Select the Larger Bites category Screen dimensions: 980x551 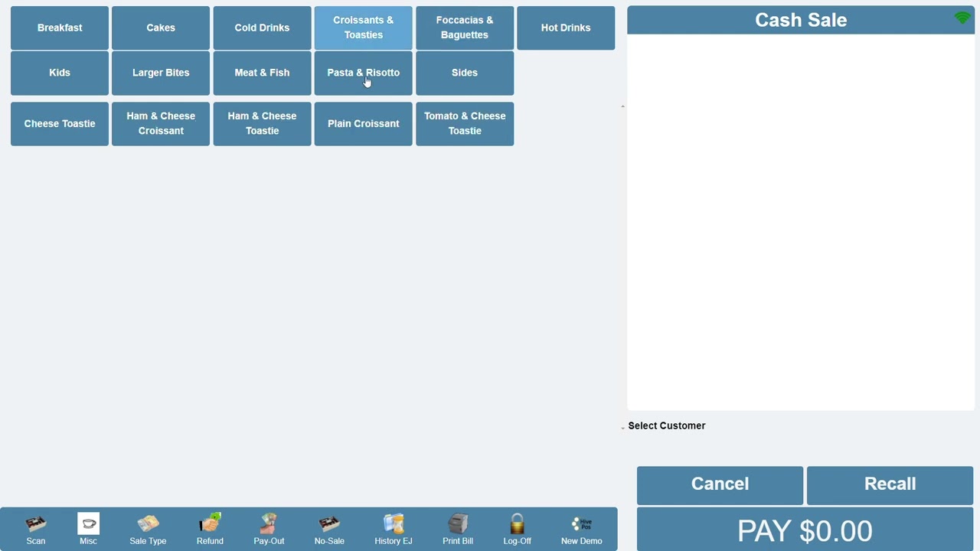point(161,73)
